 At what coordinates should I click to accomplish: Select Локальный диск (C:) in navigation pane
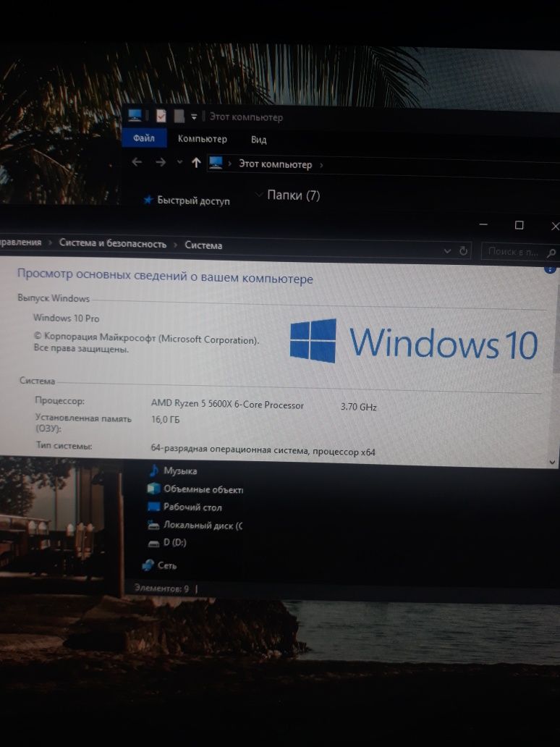(x=203, y=526)
